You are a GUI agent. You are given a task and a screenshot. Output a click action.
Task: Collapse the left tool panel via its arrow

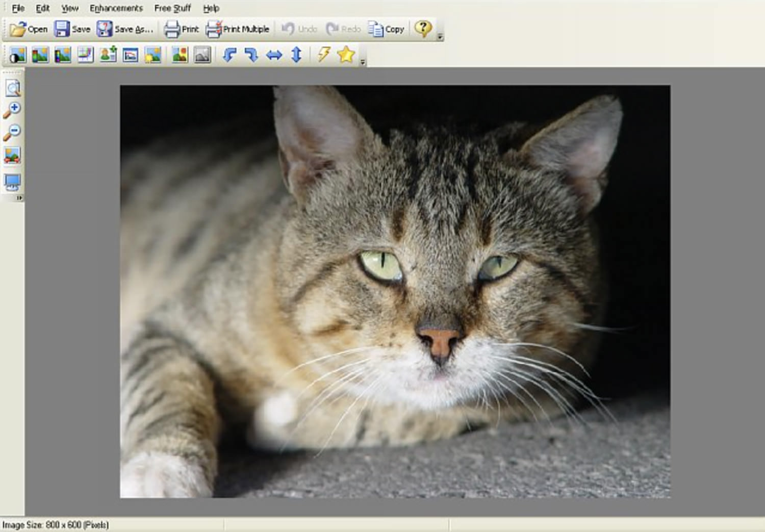[20, 197]
